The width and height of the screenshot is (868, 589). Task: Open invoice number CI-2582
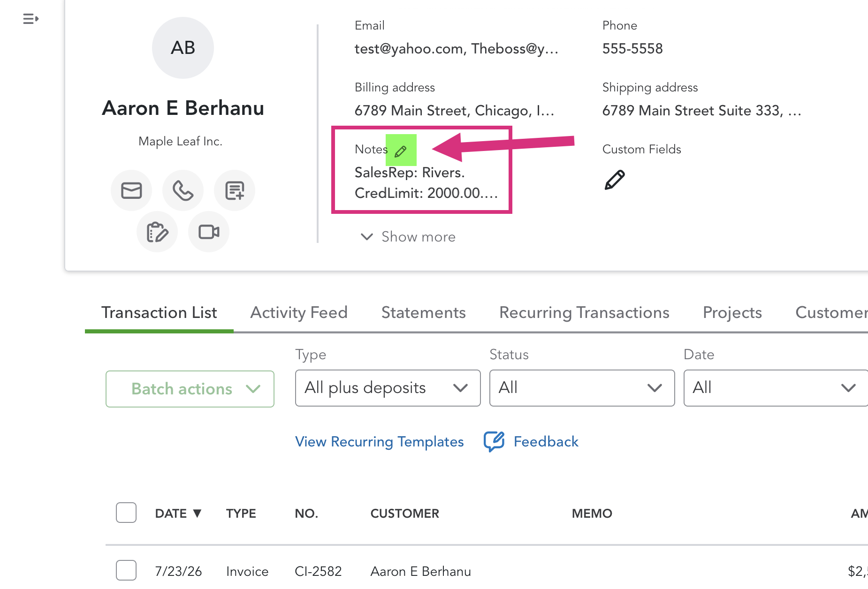318,571
